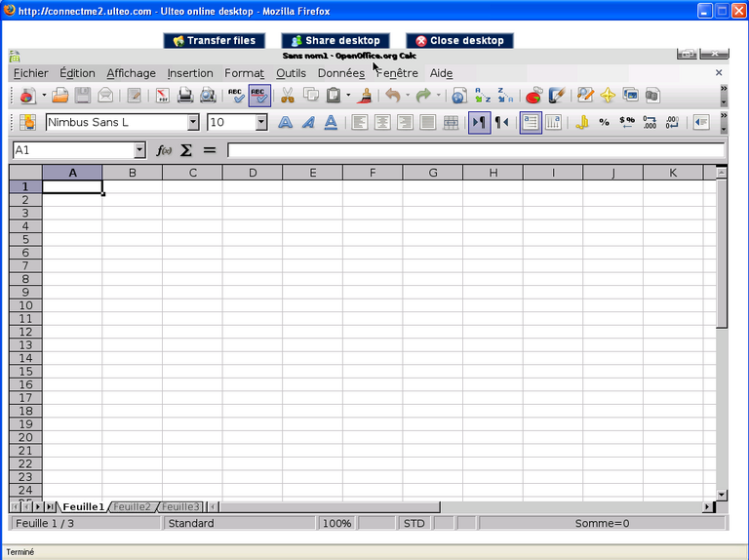Open the Page Preview icon
Screen dimensions: 749x560
208,96
